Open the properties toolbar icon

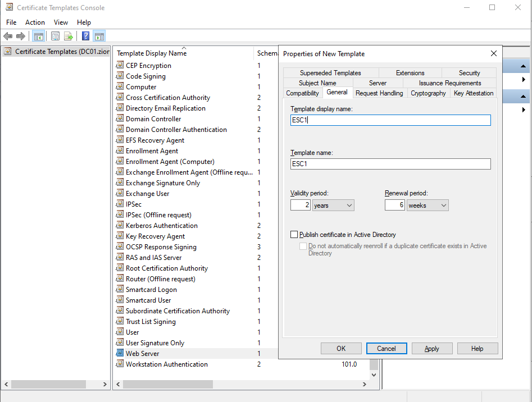tap(55, 35)
